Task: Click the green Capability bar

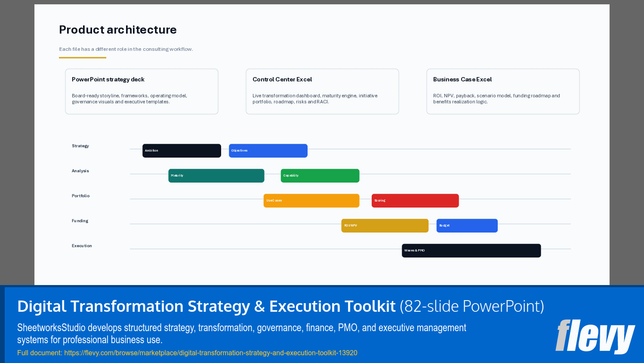Action: 320,176
